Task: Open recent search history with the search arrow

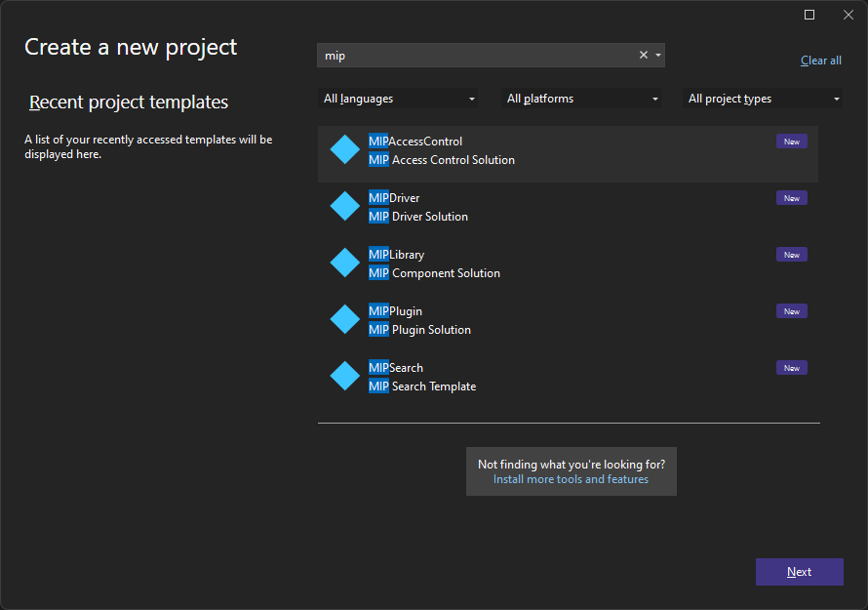Action: click(x=658, y=55)
